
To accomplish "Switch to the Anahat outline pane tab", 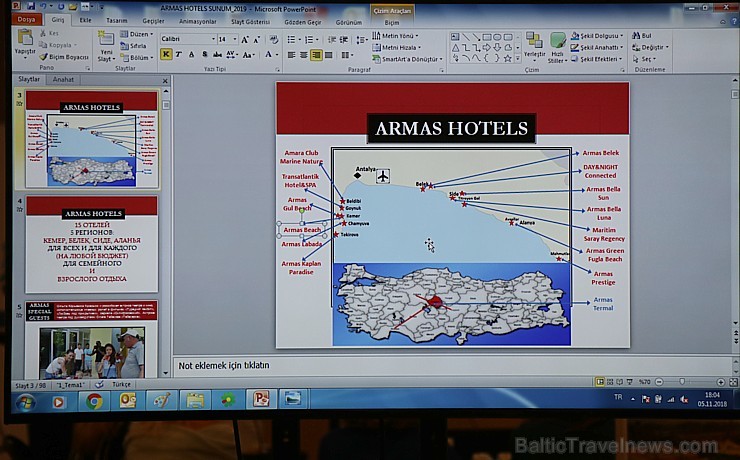I will (63, 79).
